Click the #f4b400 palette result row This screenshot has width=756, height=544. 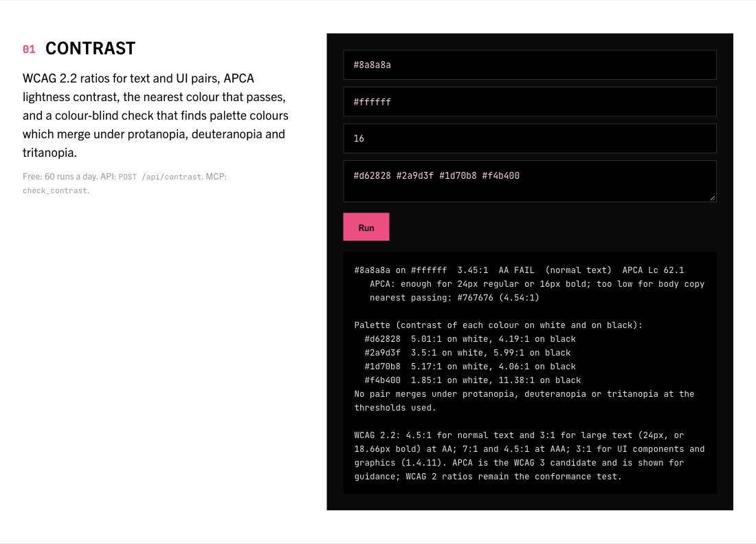pyautogui.click(x=473, y=380)
